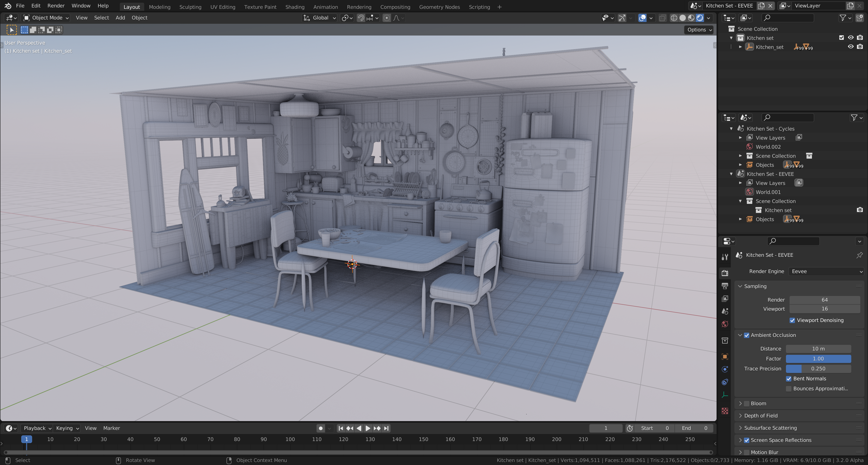Open the Physics properties tab icon
The image size is (868, 465).
click(725, 369)
